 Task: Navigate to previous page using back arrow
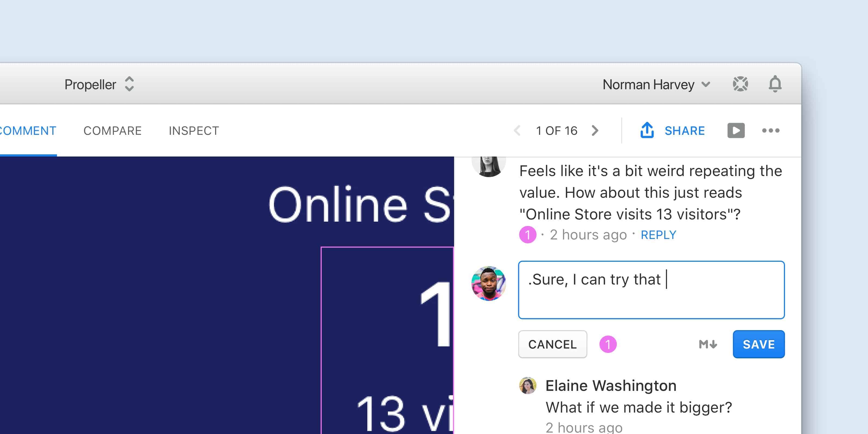[x=515, y=131]
